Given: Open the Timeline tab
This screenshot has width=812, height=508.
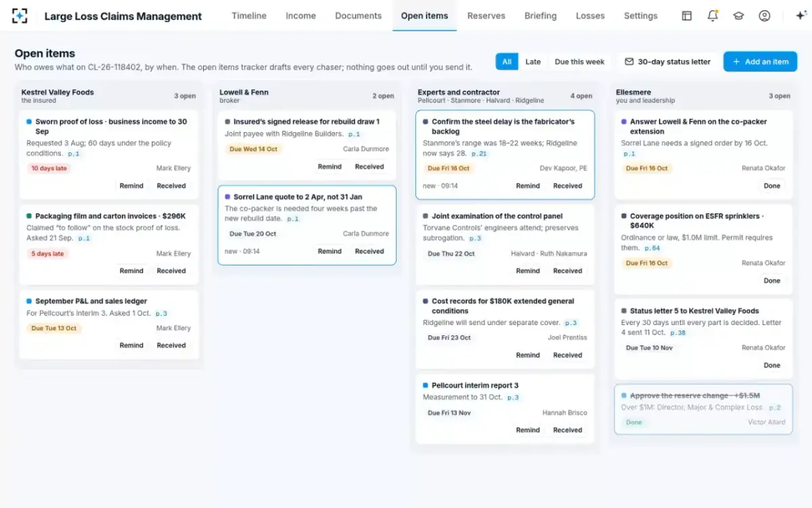Looking at the screenshot, I should pos(249,16).
